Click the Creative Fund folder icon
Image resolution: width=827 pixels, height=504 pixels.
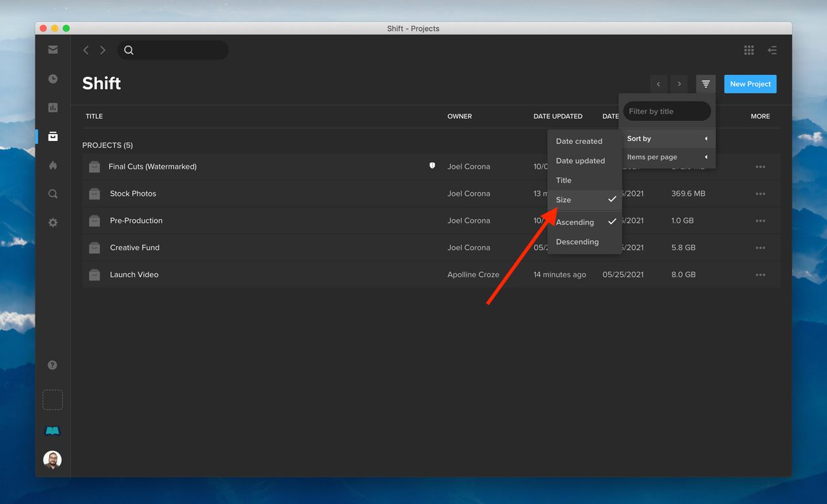coord(94,248)
